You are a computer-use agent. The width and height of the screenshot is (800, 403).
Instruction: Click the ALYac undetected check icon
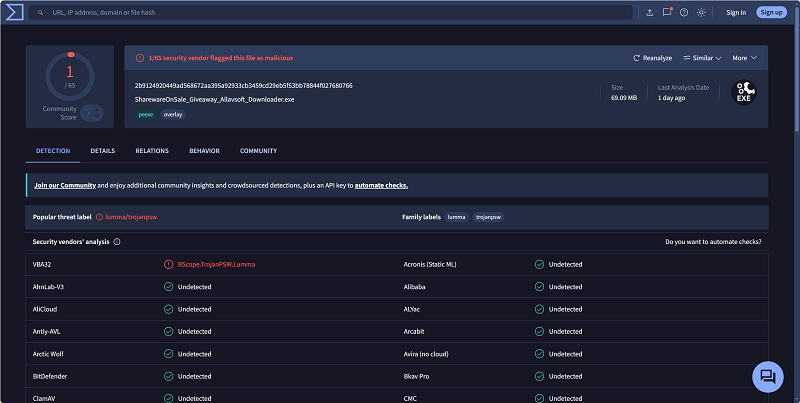click(x=539, y=309)
